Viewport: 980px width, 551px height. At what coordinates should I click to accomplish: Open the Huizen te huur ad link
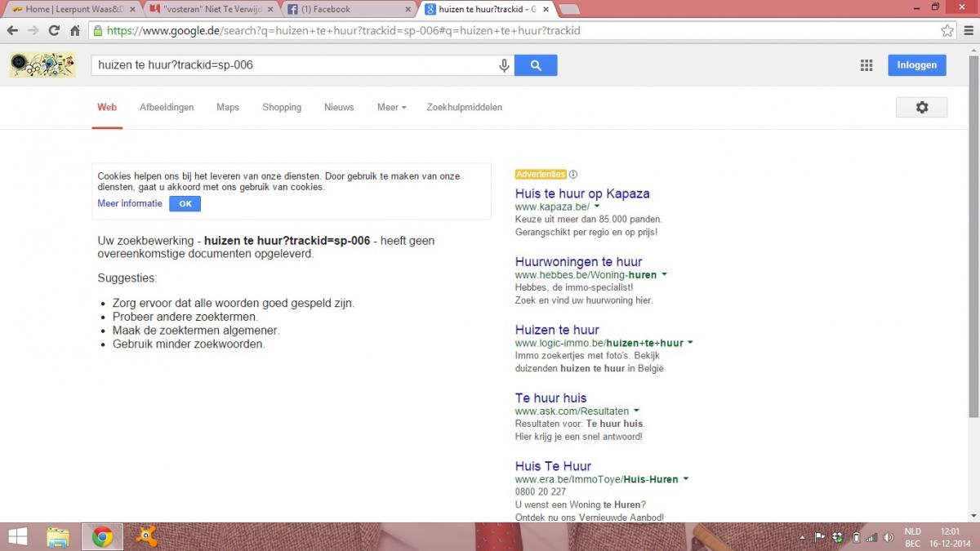point(557,330)
